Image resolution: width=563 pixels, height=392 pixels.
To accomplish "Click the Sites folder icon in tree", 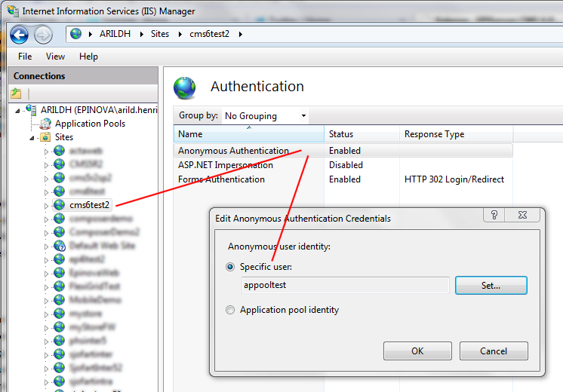I will tap(45, 137).
